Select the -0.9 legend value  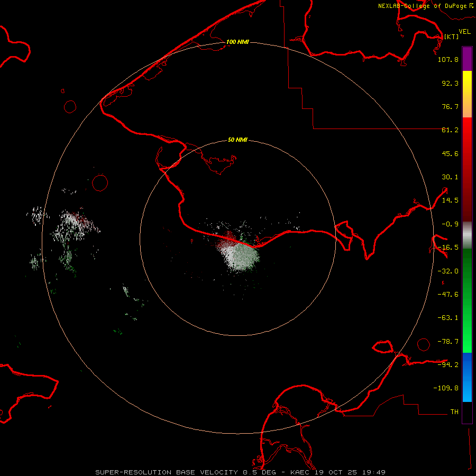[x=450, y=224]
